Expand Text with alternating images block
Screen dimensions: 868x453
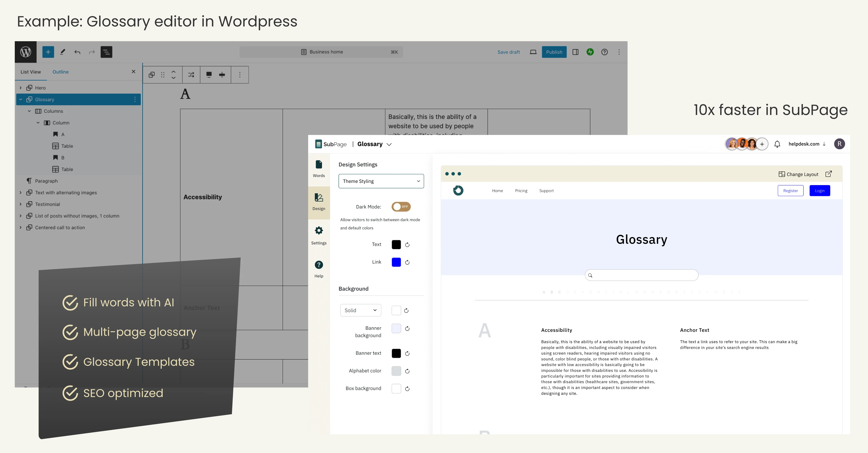[x=21, y=193]
